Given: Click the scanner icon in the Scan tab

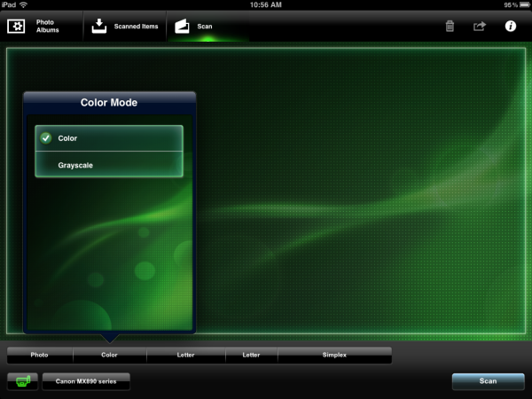Looking at the screenshot, I should click(183, 26).
